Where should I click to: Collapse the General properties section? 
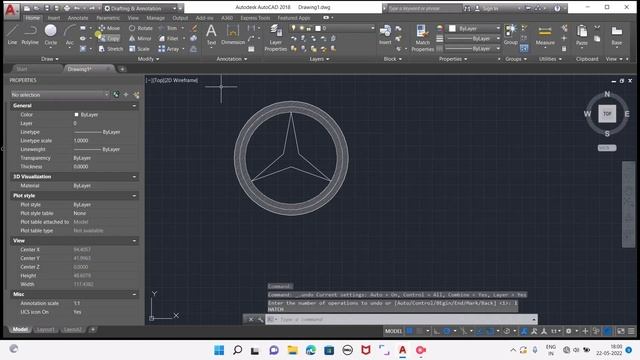(134, 106)
